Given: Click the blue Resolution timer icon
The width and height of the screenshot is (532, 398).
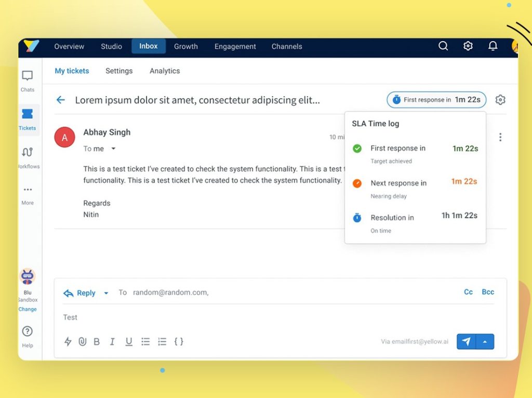Looking at the screenshot, I should 357,218.
